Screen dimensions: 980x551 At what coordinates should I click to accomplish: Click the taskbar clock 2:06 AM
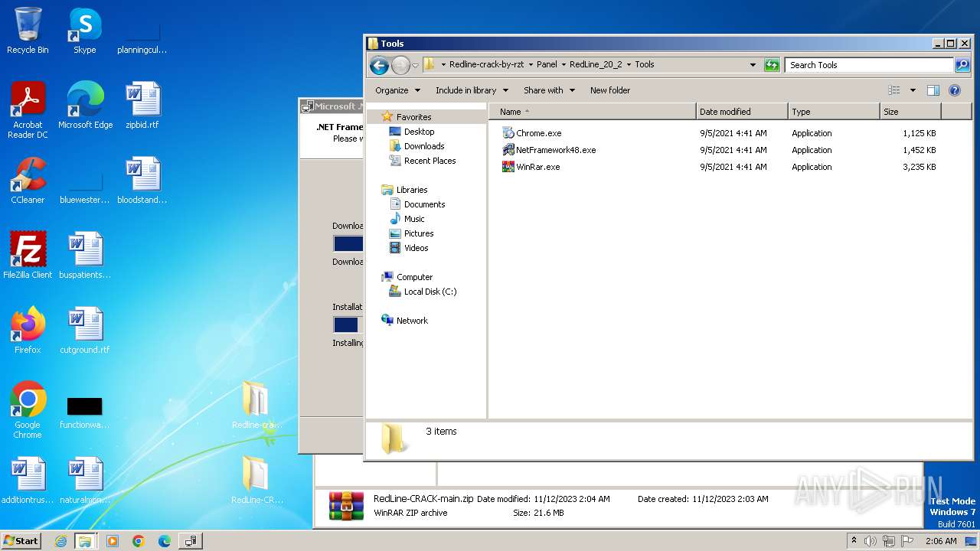tap(941, 541)
